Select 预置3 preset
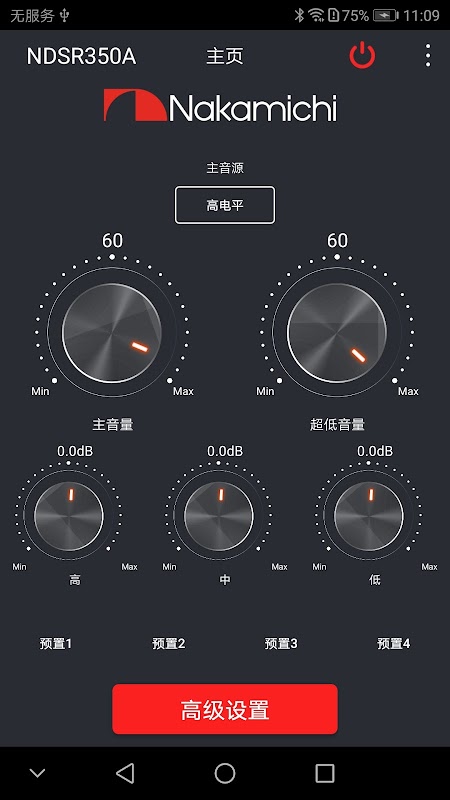Image resolution: width=450 pixels, height=800 pixels. tap(281, 644)
